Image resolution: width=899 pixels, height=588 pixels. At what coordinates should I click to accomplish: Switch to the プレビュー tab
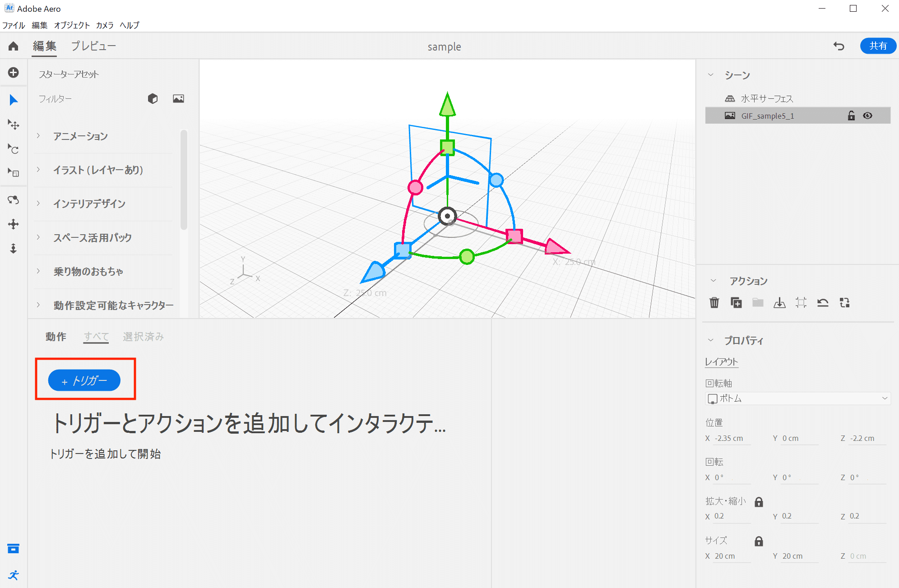tap(93, 46)
